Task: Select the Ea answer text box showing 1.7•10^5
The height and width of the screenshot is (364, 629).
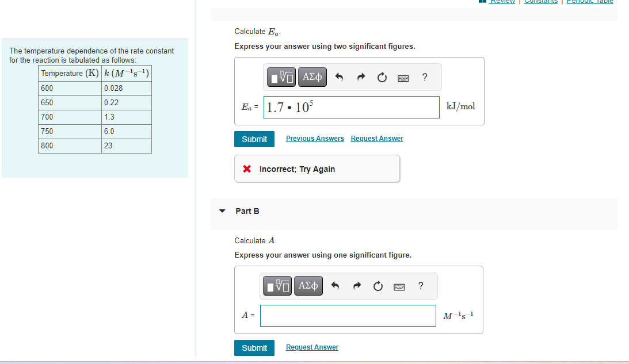Action: coord(351,107)
